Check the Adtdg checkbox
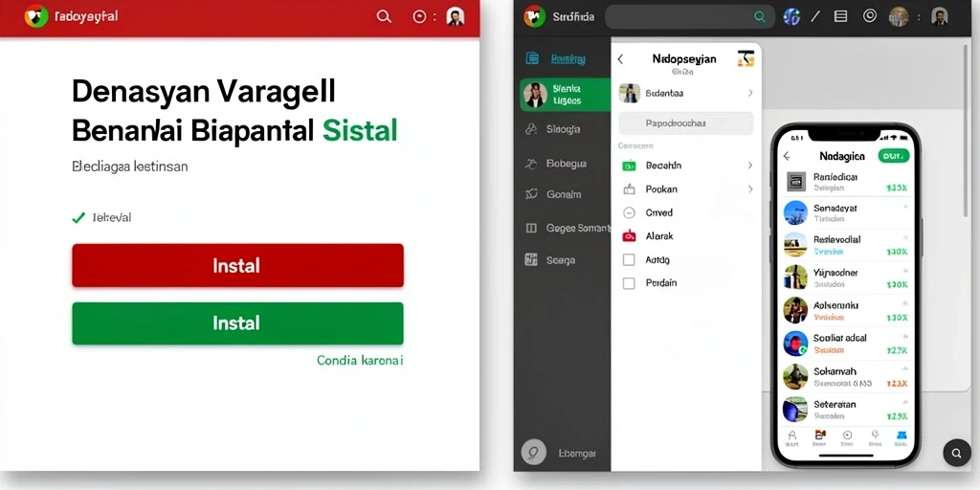 tap(629, 259)
